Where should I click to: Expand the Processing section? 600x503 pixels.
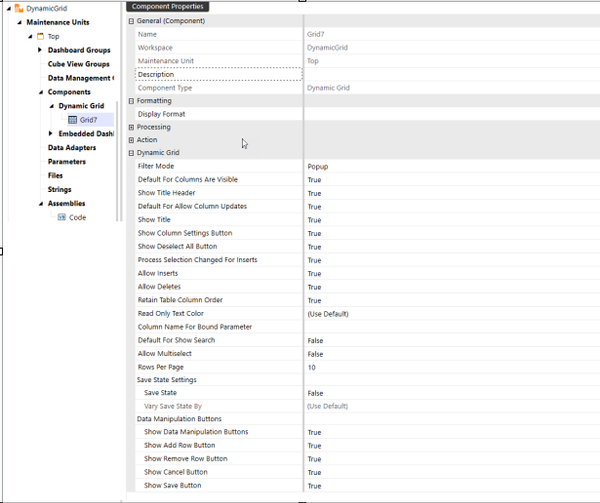tap(132, 127)
